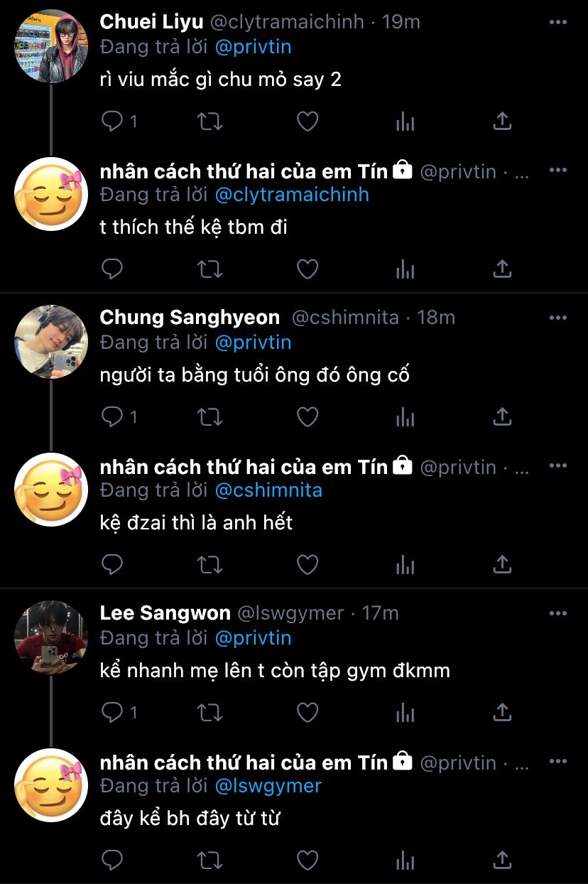Open Lee Sangwon's profile picture
The image size is (588, 884).
pos(51,637)
